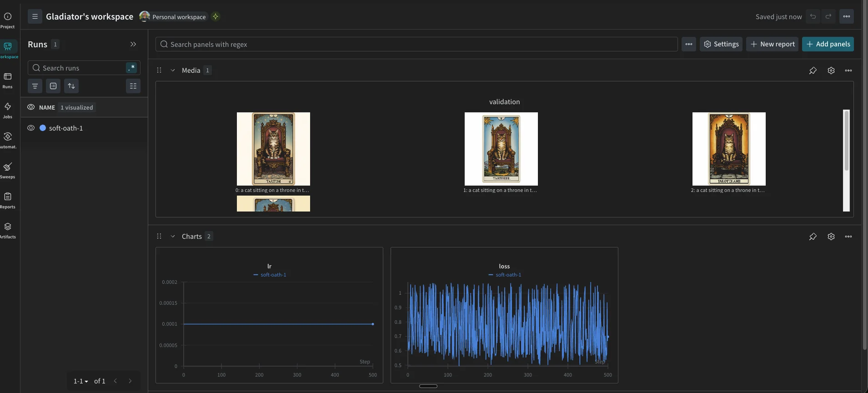
Task: Toggle visibility eye for soft-oath-1 run
Action: point(31,128)
